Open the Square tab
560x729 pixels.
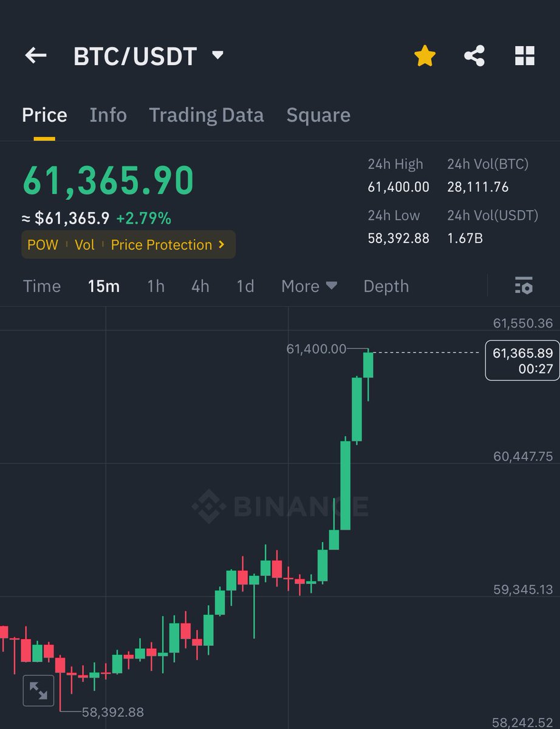[x=318, y=115]
